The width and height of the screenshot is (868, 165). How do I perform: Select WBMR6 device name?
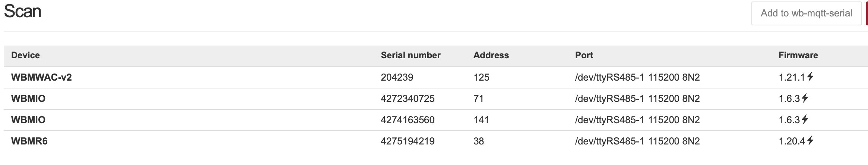point(29,141)
